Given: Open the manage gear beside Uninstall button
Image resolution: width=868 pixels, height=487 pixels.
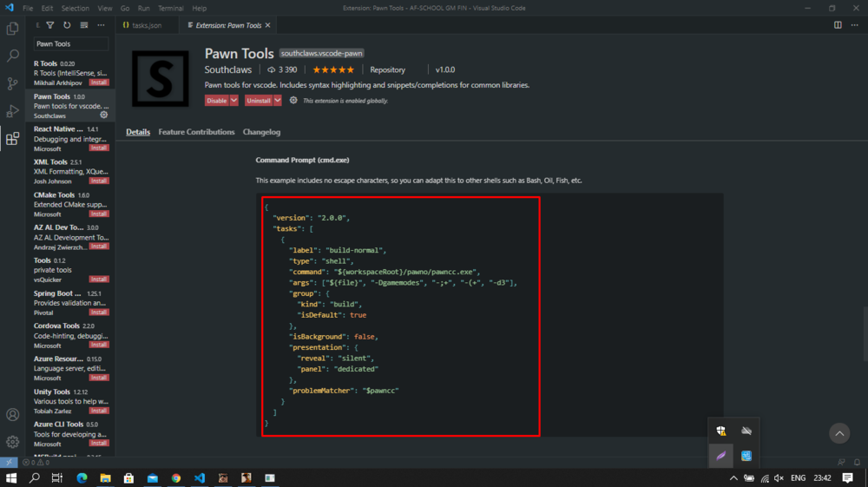Looking at the screenshot, I should tap(293, 100).
